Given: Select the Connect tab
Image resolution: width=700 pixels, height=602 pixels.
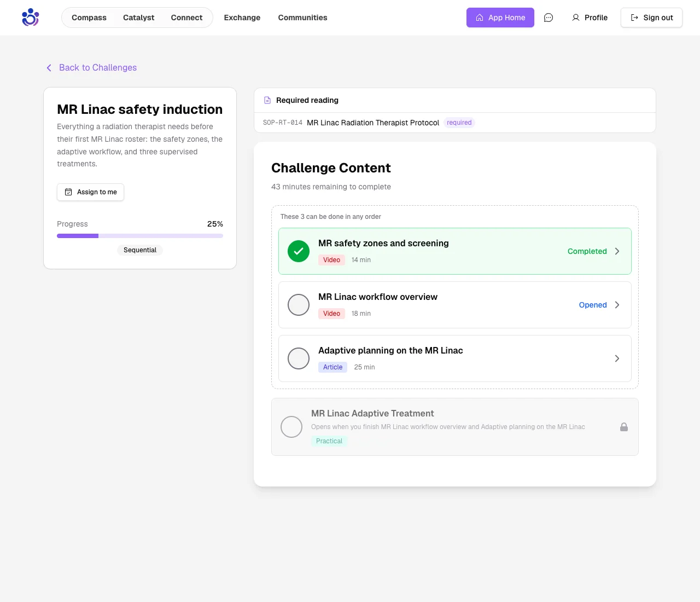Looking at the screenshot, I should pyautogui.click(x=186, y=18).
